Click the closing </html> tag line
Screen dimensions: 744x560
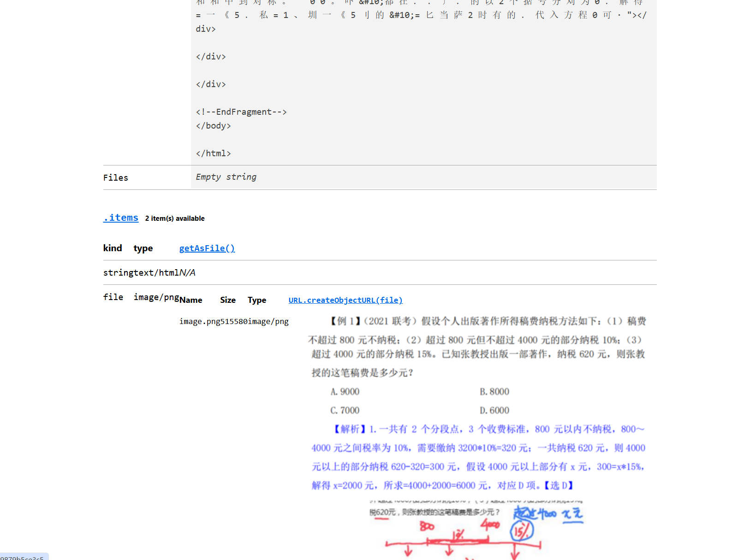coord(213,153)
